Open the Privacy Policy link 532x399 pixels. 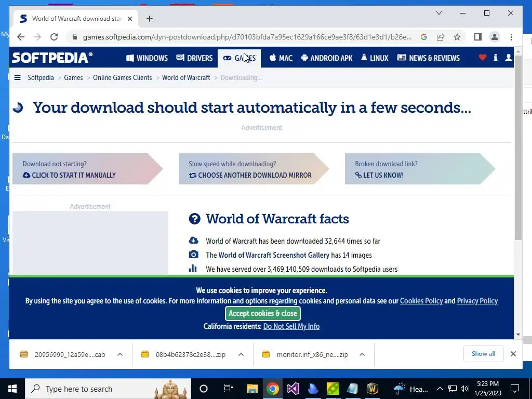[477, 301]
